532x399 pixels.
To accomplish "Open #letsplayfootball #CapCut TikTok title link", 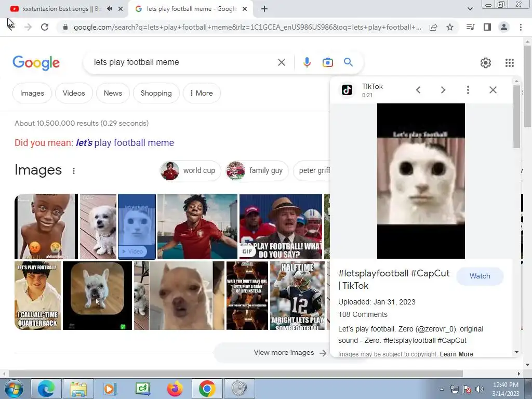I will 394,280.
